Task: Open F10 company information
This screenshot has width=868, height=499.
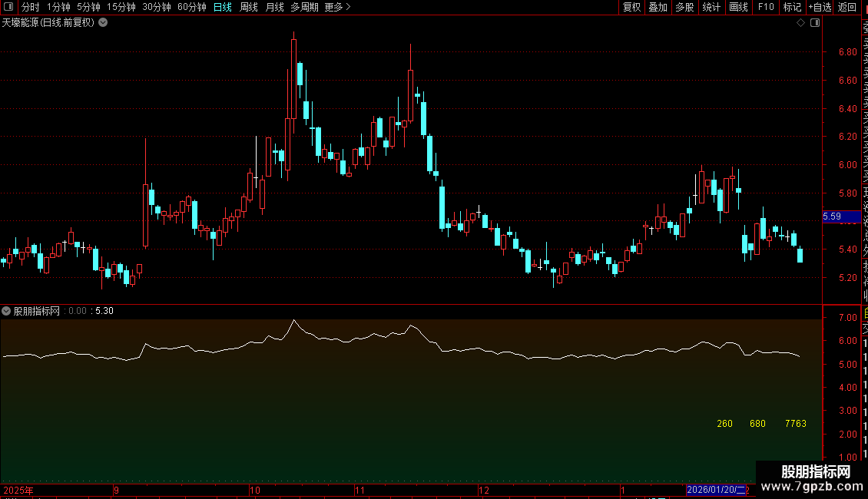Action: [x=766, y=7]
